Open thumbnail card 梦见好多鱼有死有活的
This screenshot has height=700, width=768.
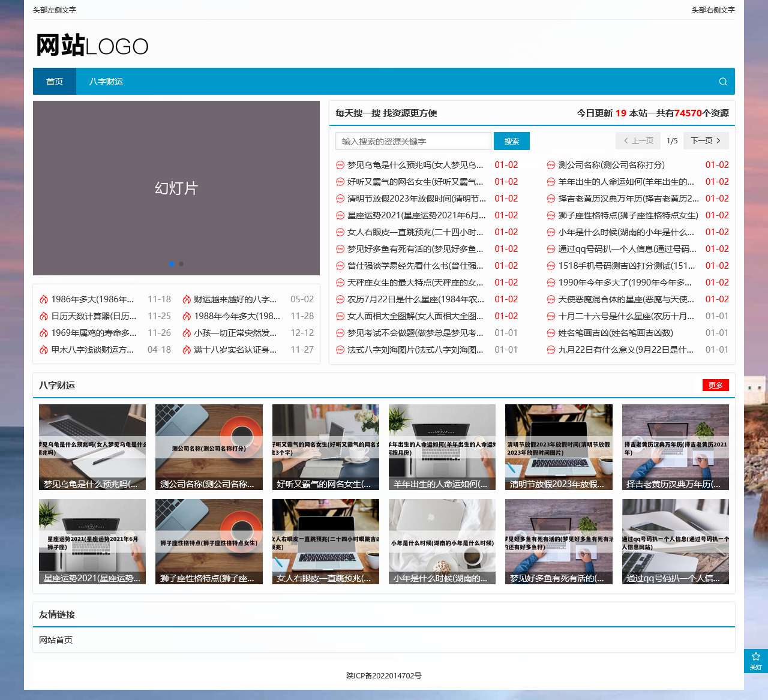[559, 542]
